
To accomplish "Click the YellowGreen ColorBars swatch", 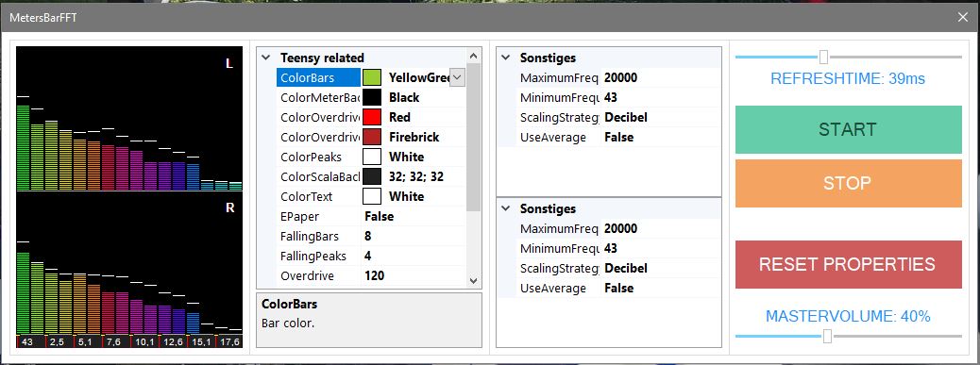I will [x=372, y=77].
